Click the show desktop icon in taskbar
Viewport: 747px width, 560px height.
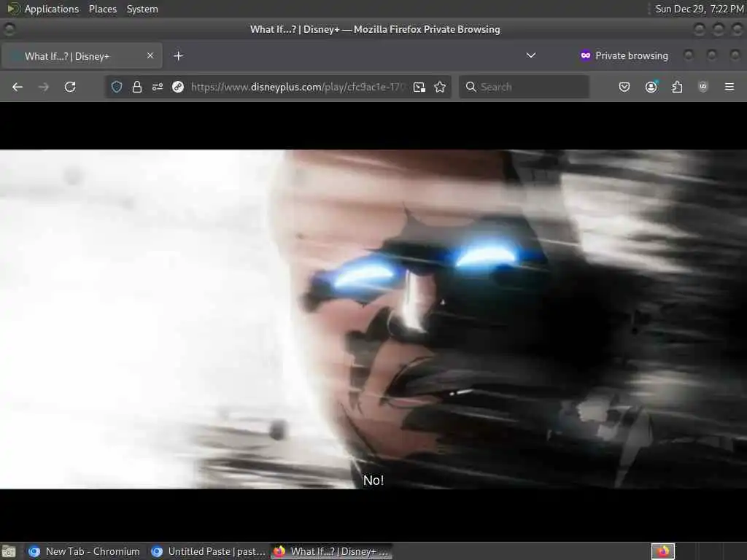tap(9, 551)
